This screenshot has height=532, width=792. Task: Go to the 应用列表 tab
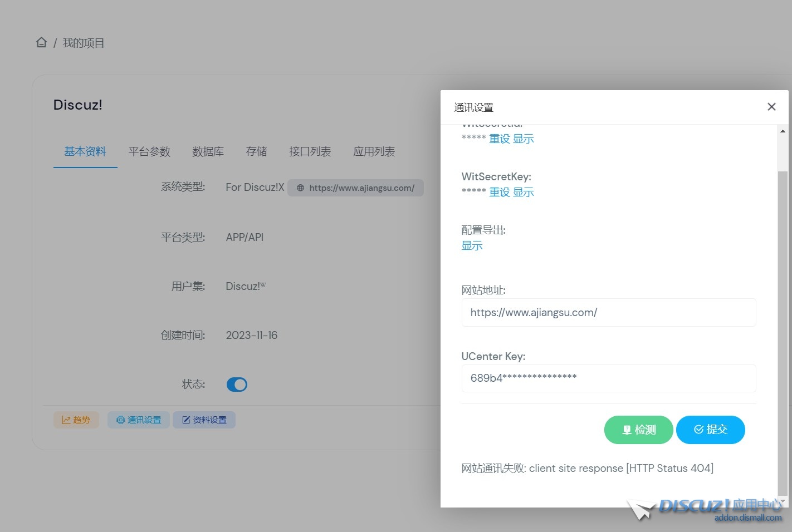374,151
